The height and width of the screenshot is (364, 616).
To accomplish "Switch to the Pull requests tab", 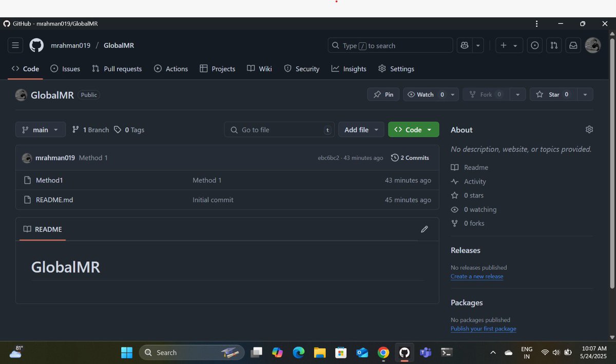I will pyautogui.click(x=117, y=69).
